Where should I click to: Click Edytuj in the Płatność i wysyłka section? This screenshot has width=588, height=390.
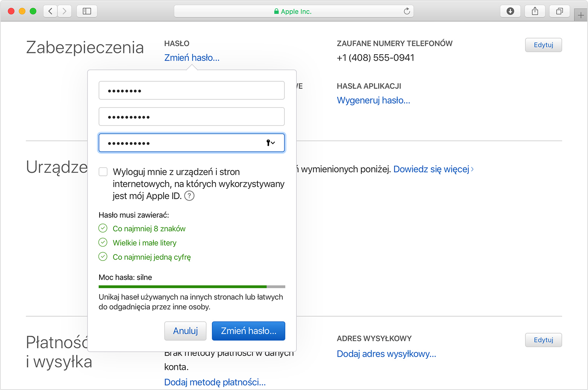(544, 340)
